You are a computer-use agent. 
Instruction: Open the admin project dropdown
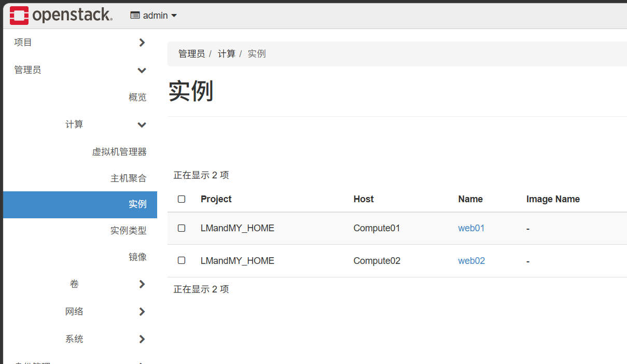[154, 16]
